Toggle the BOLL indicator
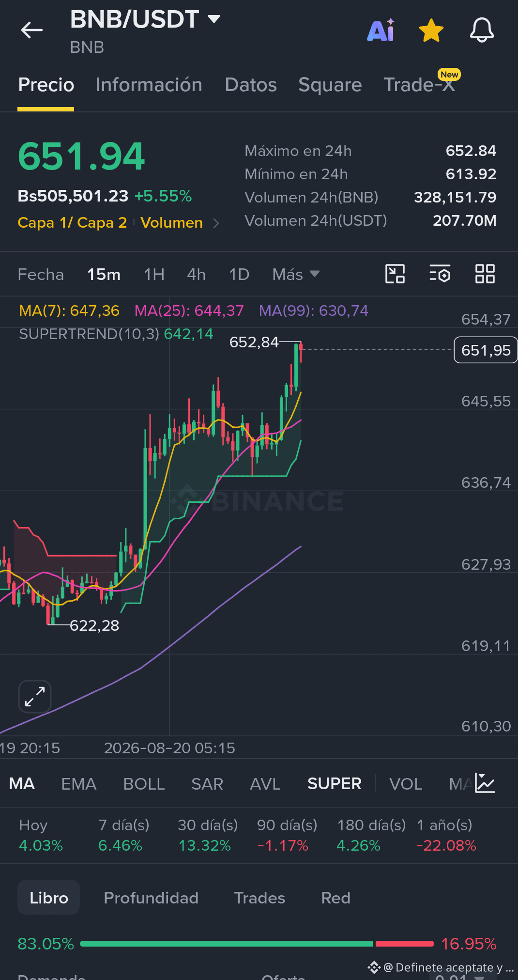 (144, 783)
